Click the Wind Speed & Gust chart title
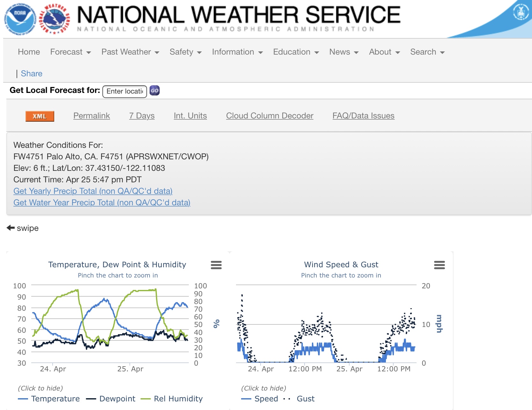Screen dimensions: 532x410 [341, 264]
